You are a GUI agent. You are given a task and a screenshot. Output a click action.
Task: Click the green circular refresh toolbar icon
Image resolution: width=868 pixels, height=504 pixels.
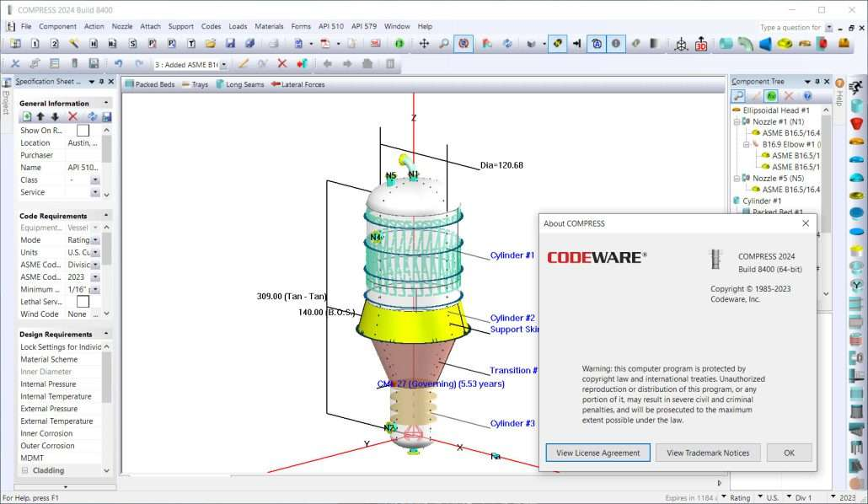[x=399, y=43]
